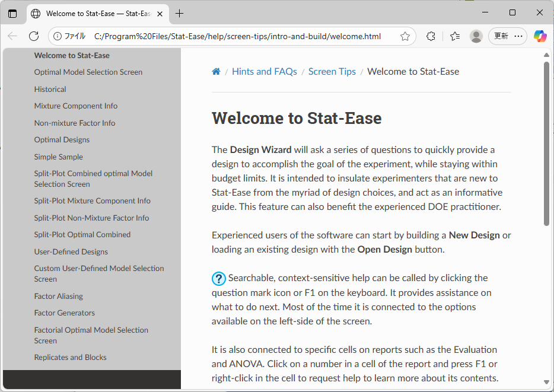Open the browser extensions puzzle icon
This screenshot has height=392, width=554.
coord(431,36)
